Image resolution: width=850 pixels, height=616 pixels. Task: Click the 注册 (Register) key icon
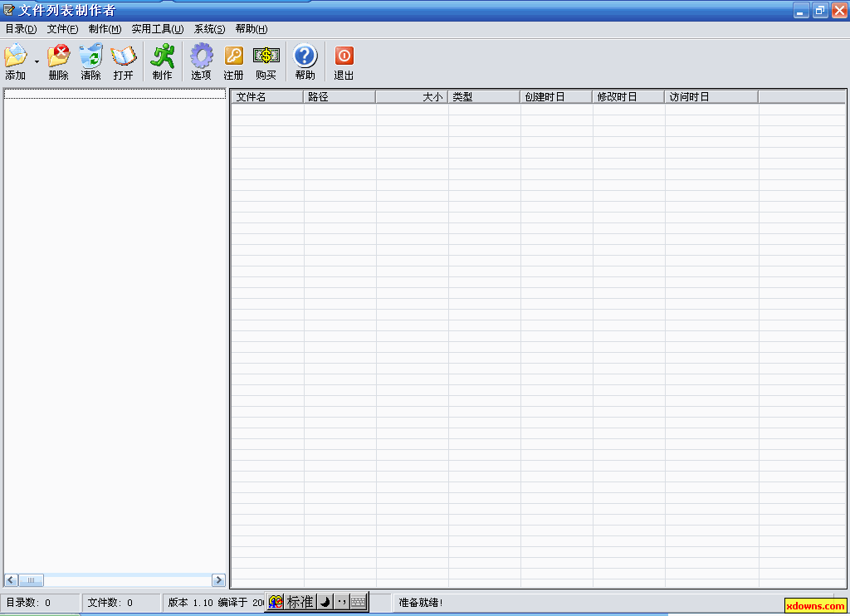click(x=233, y=56)
